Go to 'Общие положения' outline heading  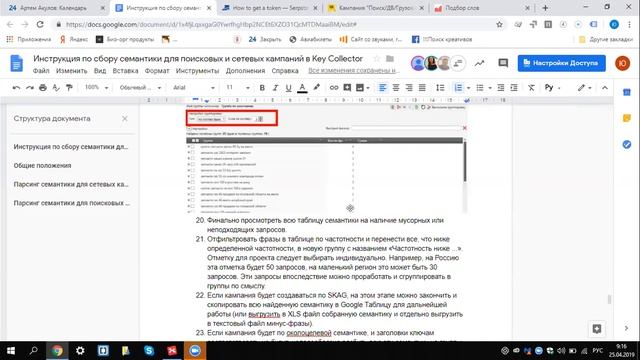[x=42, y=166]
